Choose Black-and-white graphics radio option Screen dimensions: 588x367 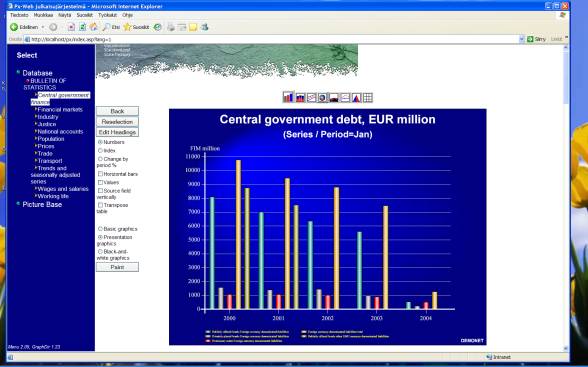click(x=100, y=252)
